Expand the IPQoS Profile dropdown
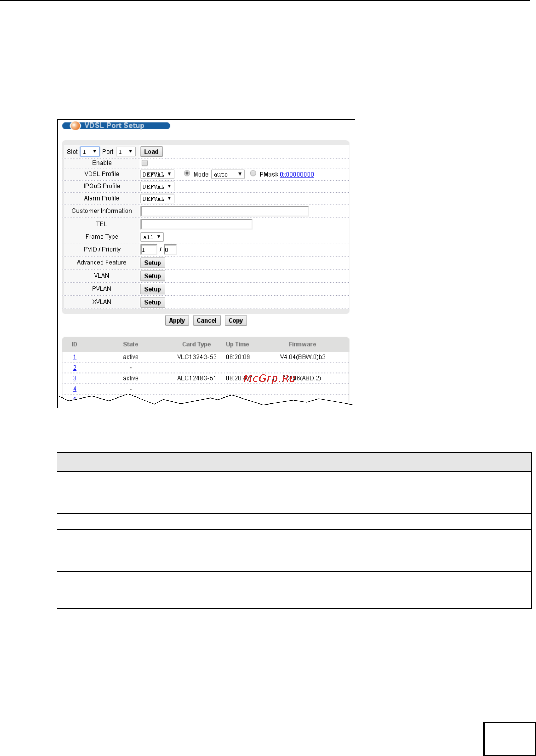The height and width of the screenshot is (756, 536). tap(157, 187)
